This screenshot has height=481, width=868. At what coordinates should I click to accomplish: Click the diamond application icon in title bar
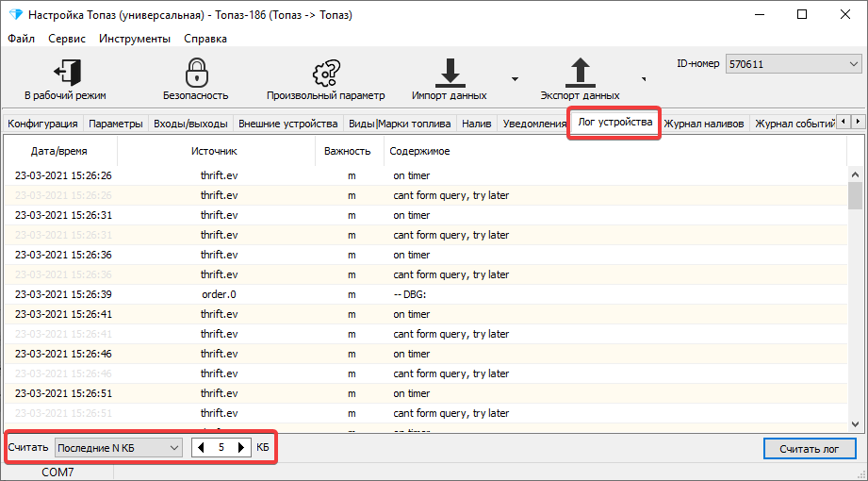pyautogui.click(x=15, y=15)
